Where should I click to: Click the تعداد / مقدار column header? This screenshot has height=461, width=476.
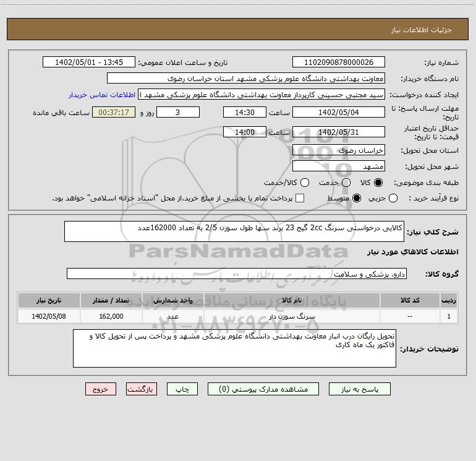(x=111, y=300)
